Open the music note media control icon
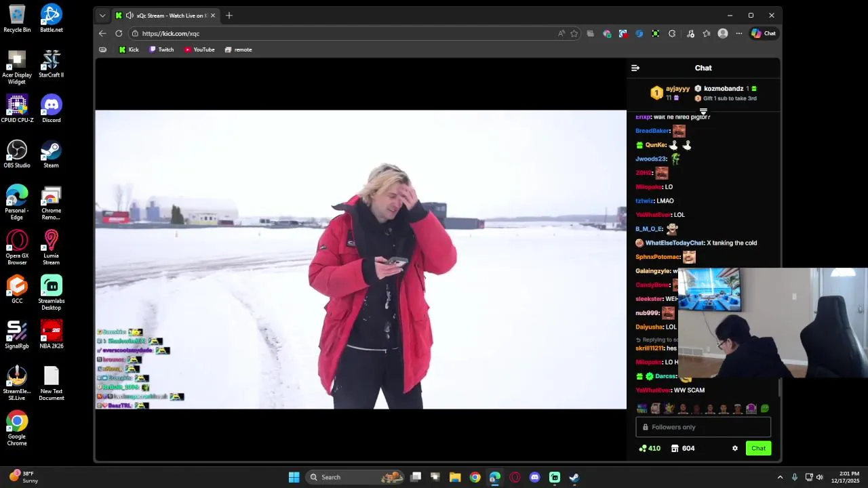Screen dimensions: 868x488 point(690,33)
